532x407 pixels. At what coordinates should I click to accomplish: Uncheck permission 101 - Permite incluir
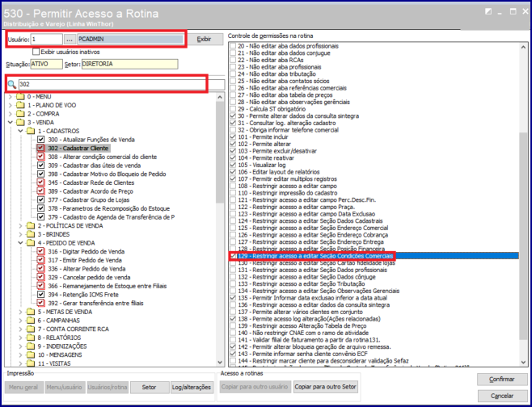233,137
